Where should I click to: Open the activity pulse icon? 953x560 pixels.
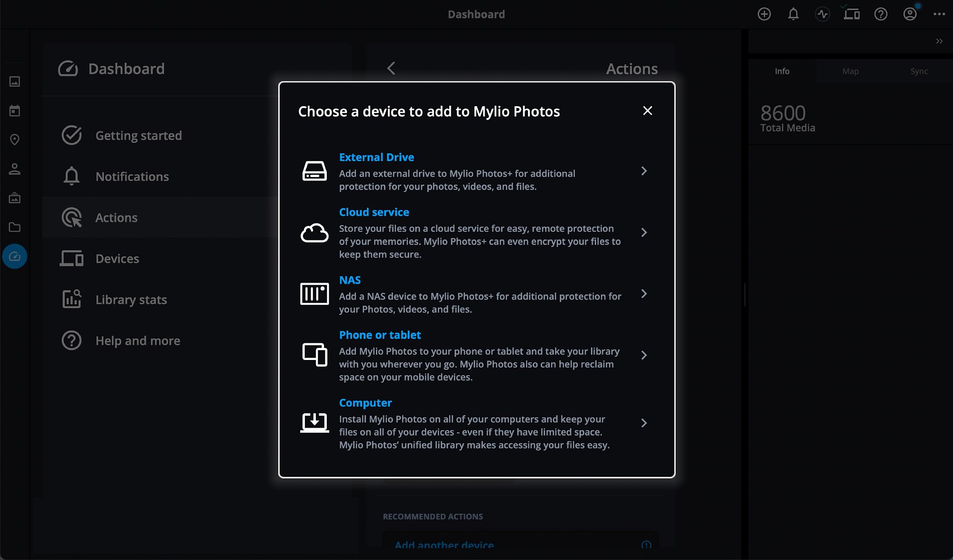click(822, 14)
